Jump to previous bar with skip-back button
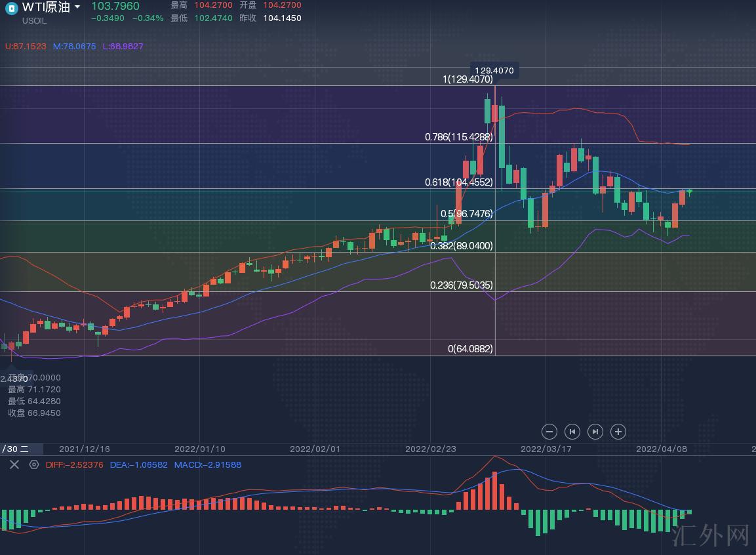Image resolution: width=756 pixels, height=555 pixels. [572, 432]
